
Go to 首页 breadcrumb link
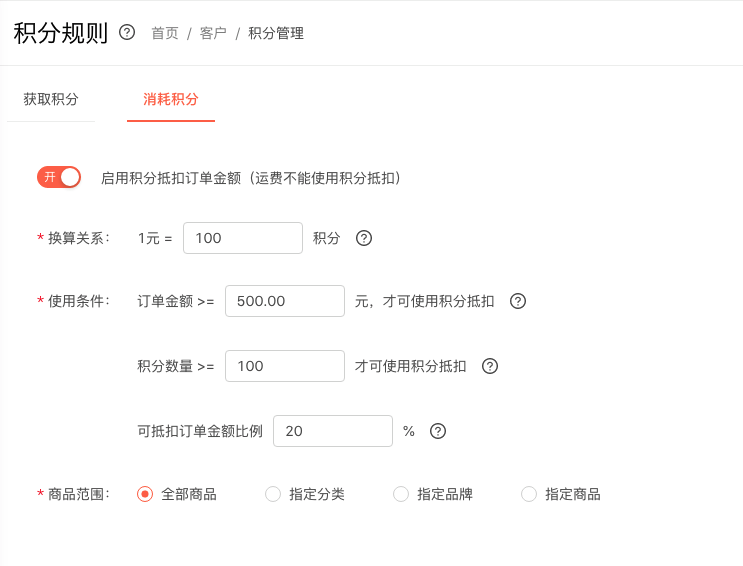pos(165,33)
